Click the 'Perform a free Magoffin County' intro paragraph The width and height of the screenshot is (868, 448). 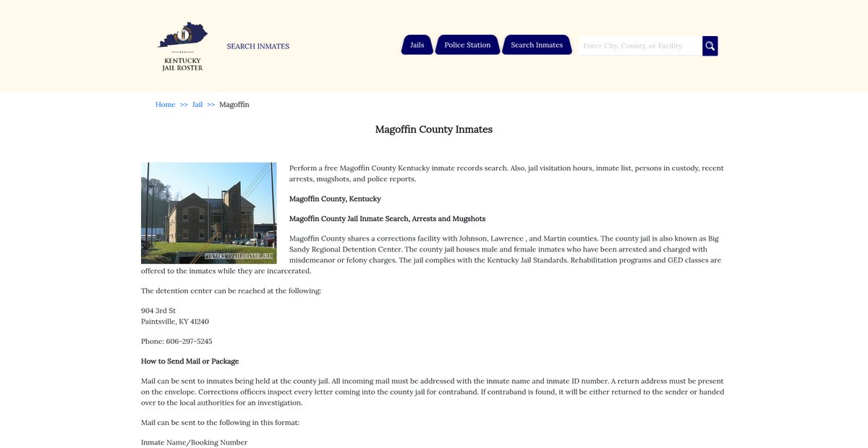pos(506,173)
